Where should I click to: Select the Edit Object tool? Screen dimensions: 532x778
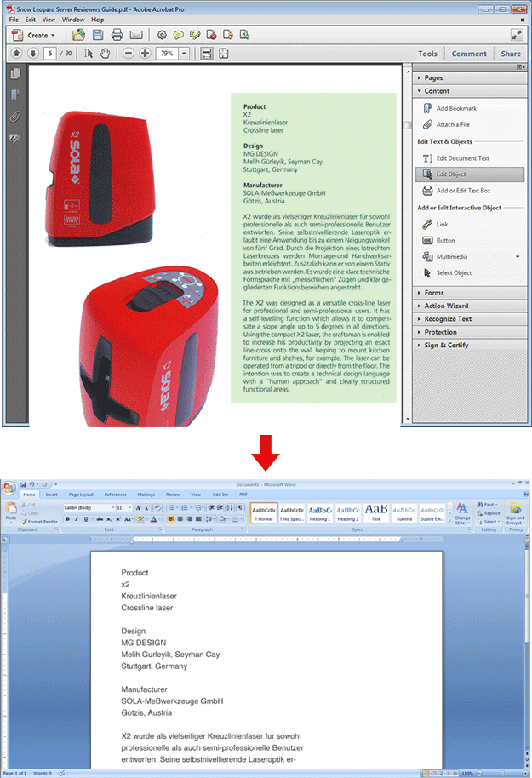[470, 174]
